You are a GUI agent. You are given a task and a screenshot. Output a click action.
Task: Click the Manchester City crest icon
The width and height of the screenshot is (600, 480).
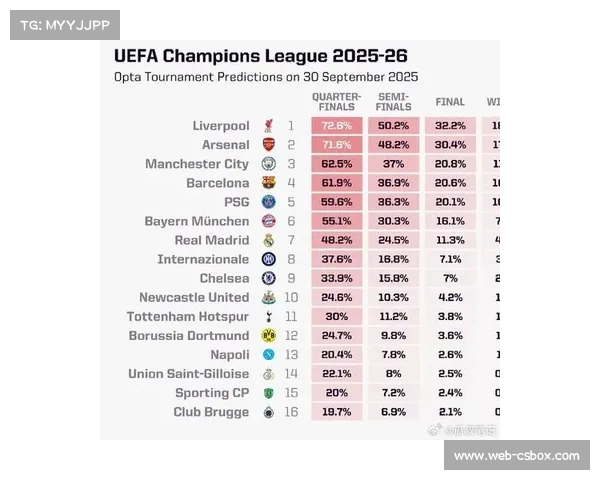(268, 164)
